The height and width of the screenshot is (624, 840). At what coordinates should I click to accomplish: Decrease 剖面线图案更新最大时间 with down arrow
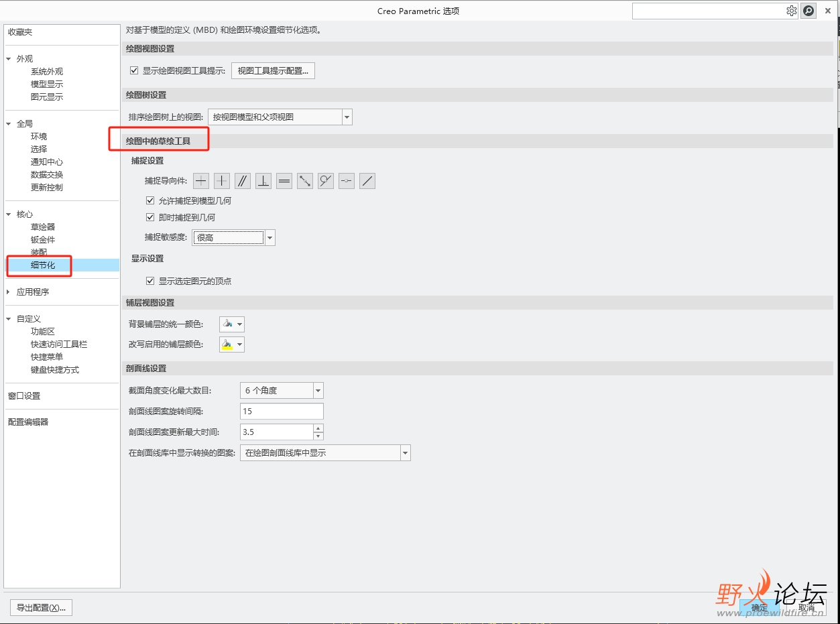(x=318, y=436)
